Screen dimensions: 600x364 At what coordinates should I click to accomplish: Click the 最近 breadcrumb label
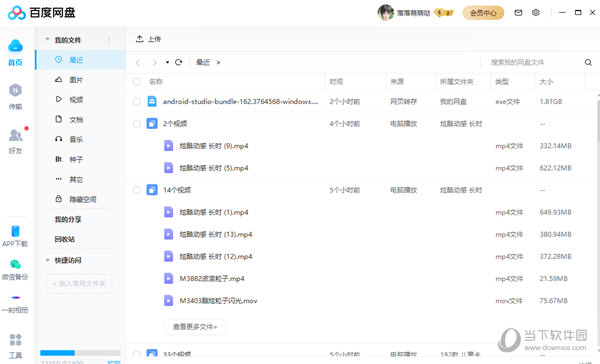click(x=203, y=62)
